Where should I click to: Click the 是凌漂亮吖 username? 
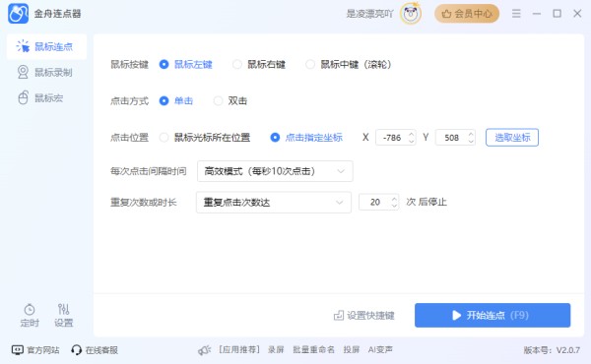(369, 14)
